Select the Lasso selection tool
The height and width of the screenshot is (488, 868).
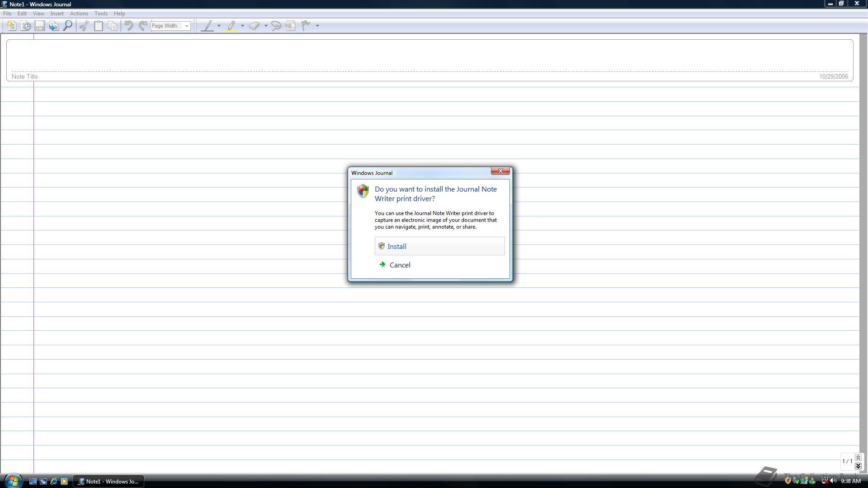click(x=276, y=26)
